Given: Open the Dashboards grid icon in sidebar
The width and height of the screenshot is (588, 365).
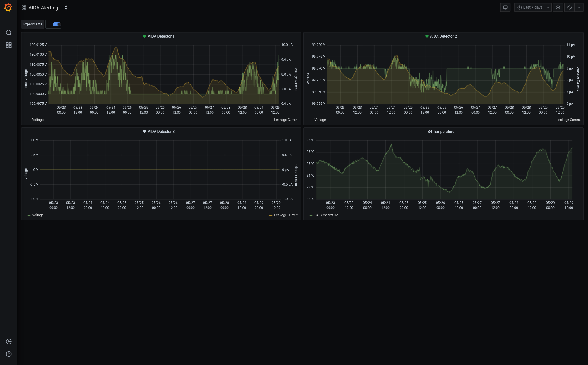Looking at the screenshot, I should (9, 45).
